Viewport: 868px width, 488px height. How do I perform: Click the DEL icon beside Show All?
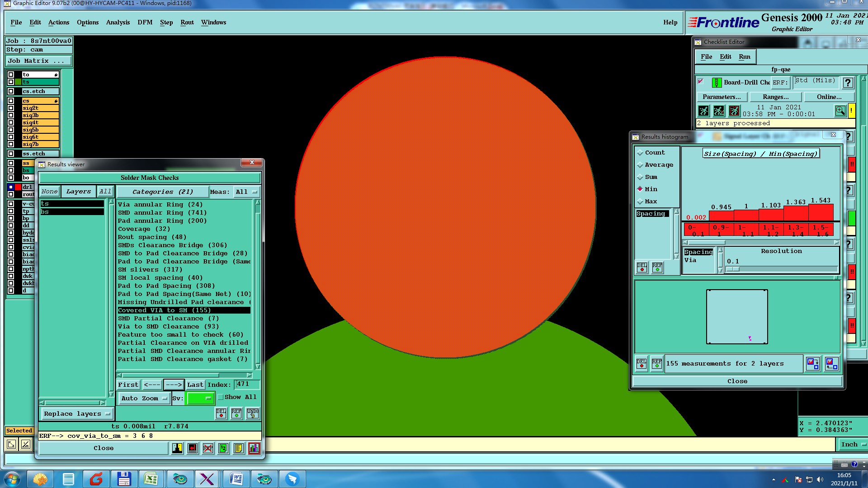(x=221, y=413)
